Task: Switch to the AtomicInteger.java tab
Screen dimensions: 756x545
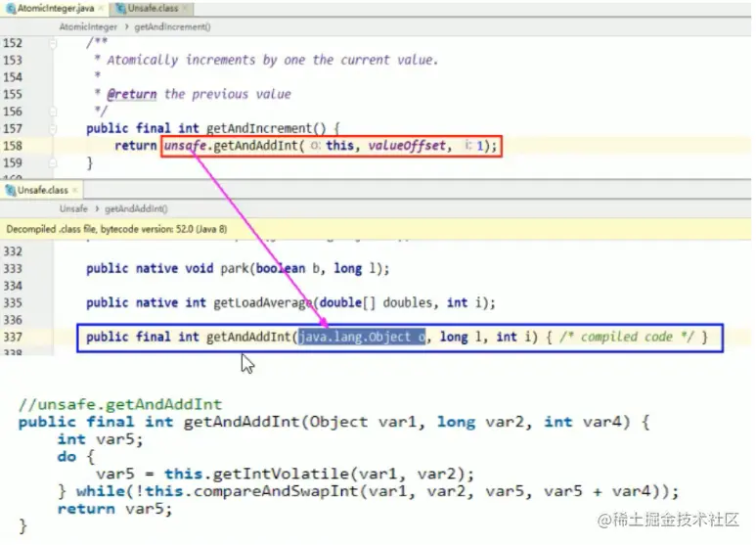Action: click(56, 8)
